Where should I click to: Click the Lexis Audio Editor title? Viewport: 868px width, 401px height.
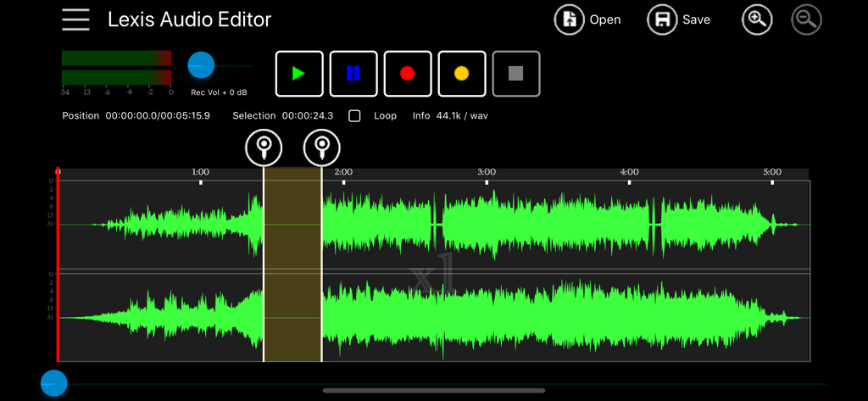(189, 20)
